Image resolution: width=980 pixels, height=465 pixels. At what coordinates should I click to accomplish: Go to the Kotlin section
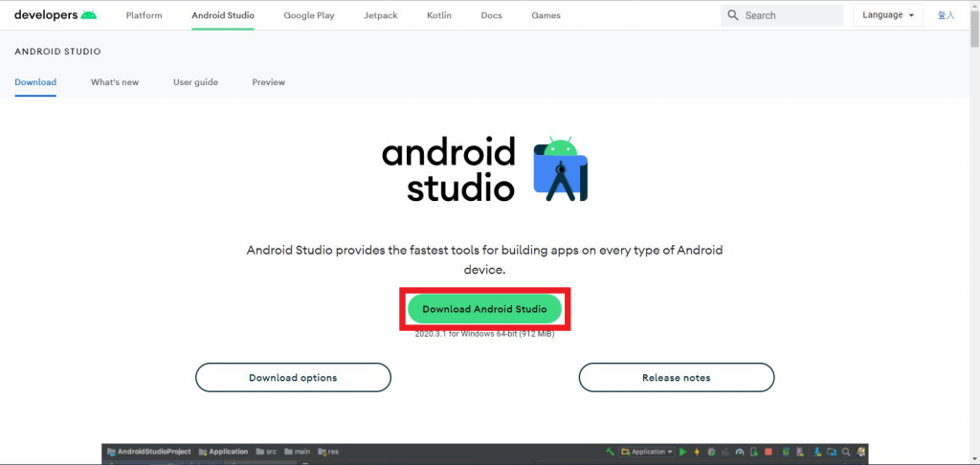pos(439,15)
